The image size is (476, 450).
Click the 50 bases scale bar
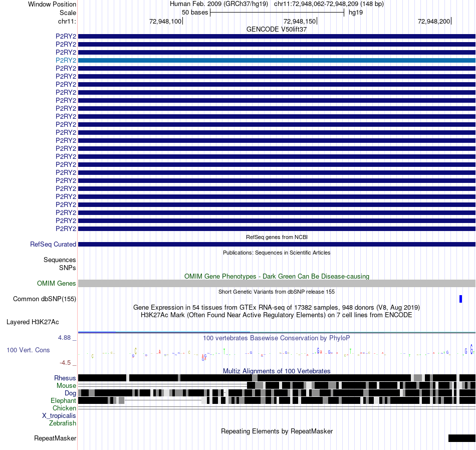click(277, 13)
